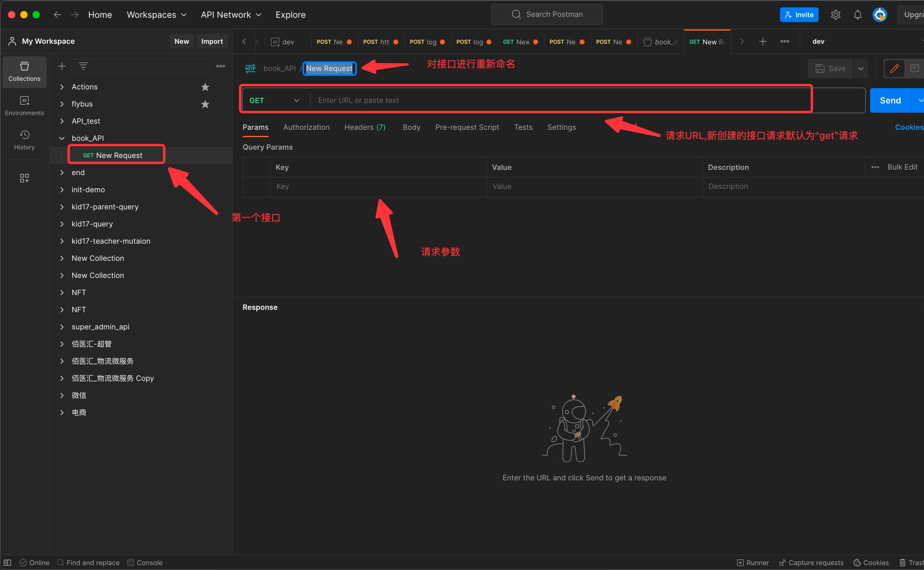
Task: Click the sidebar filter icon
Action: pos(83,66)
